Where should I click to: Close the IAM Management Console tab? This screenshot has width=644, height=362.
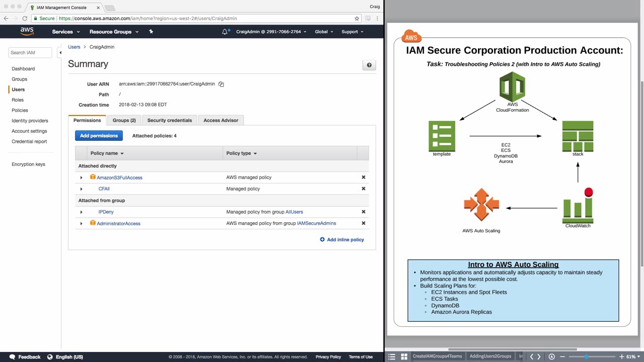point(98,8)
